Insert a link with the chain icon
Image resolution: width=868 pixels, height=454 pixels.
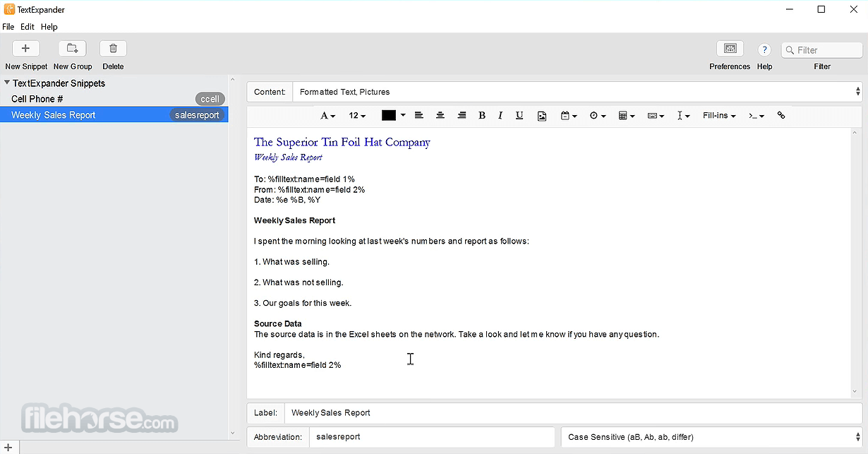pyautogui.click(x=781, y=115)
